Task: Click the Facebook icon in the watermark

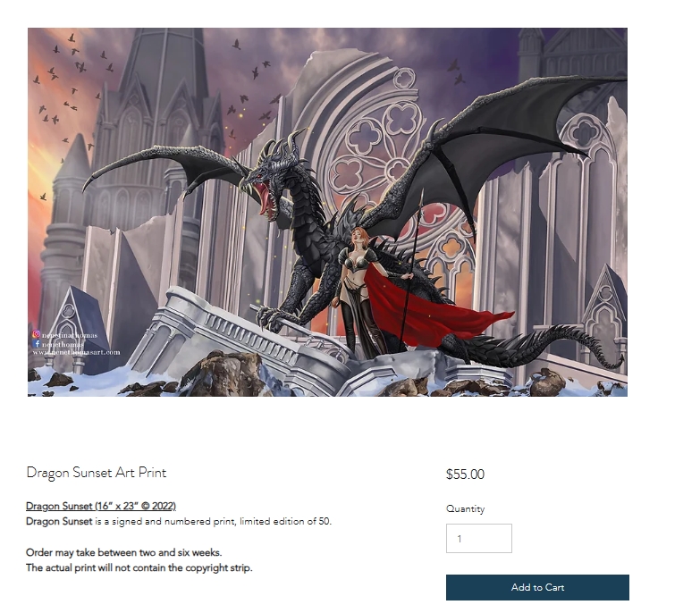Action: pyautogui.click(x=37, y=343)
